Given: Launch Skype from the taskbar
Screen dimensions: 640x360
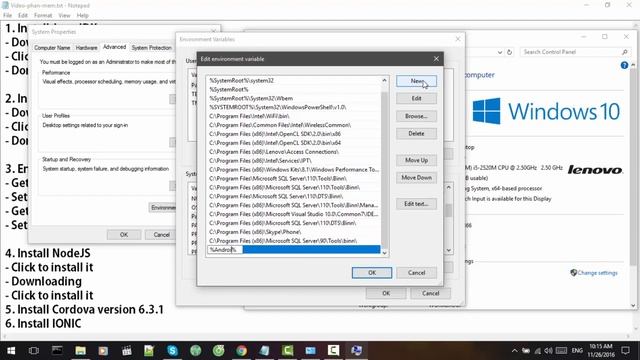Looking at the screenshot, I should pyautogui.click(x=172, y=350).
